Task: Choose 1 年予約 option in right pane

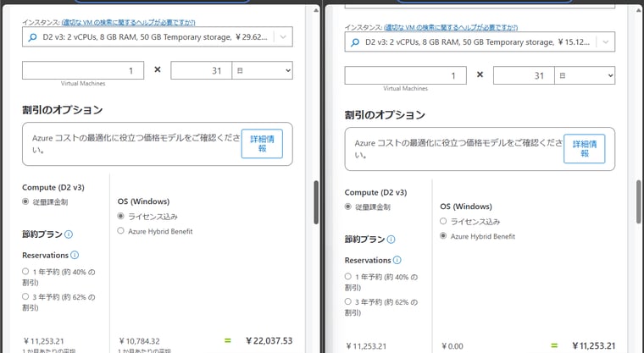Action: (x=348, y=276)
